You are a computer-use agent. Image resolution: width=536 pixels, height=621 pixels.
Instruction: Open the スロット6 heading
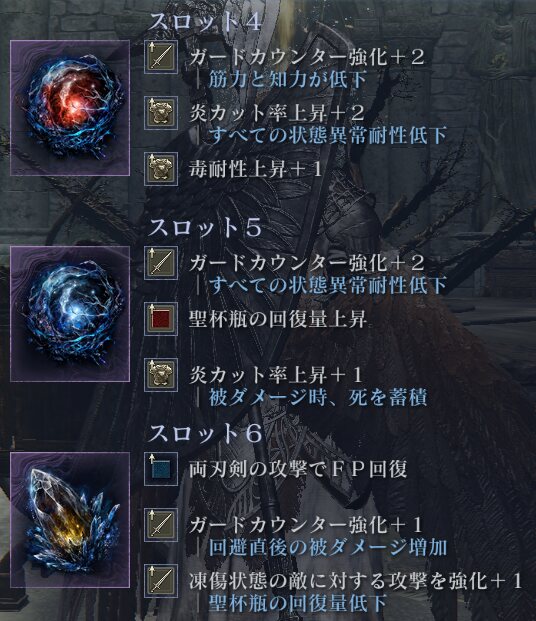[204, 434]
